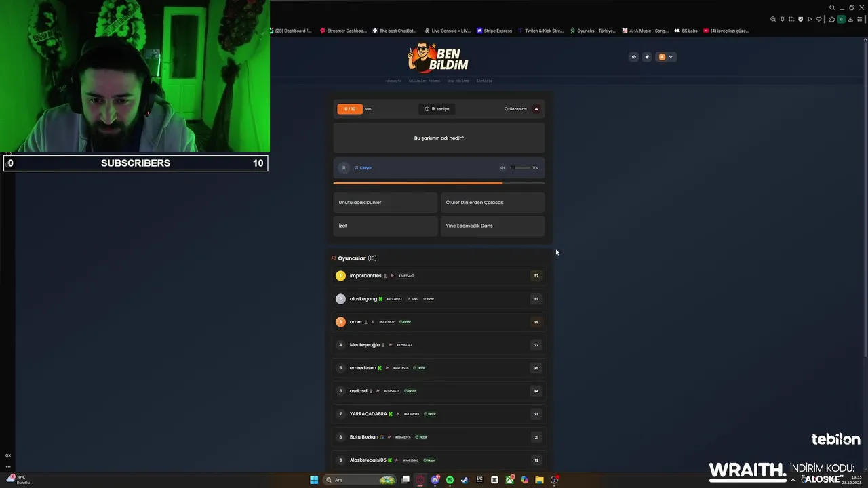Select player Menteşeoğlu row
Screen dimensions: 868x488
(x=439, y=345)
